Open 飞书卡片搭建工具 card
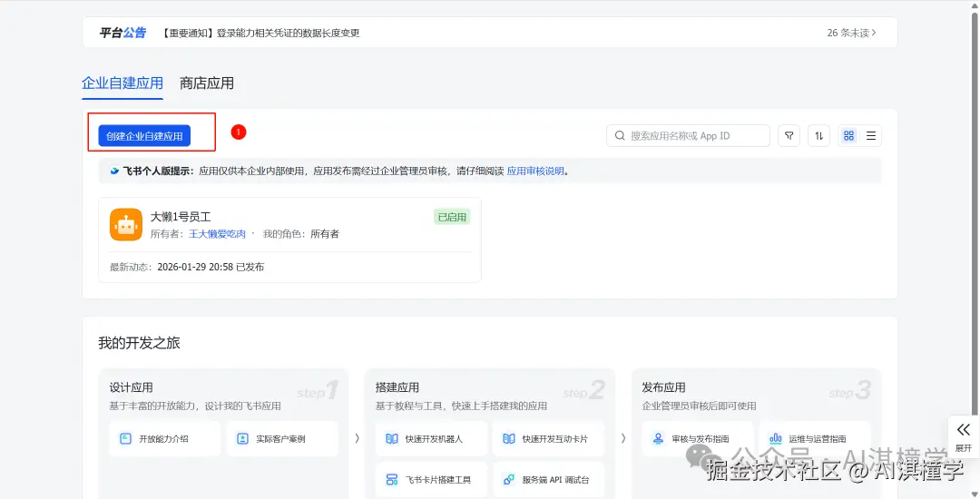 pyautogui.click(x=431, y=480)
